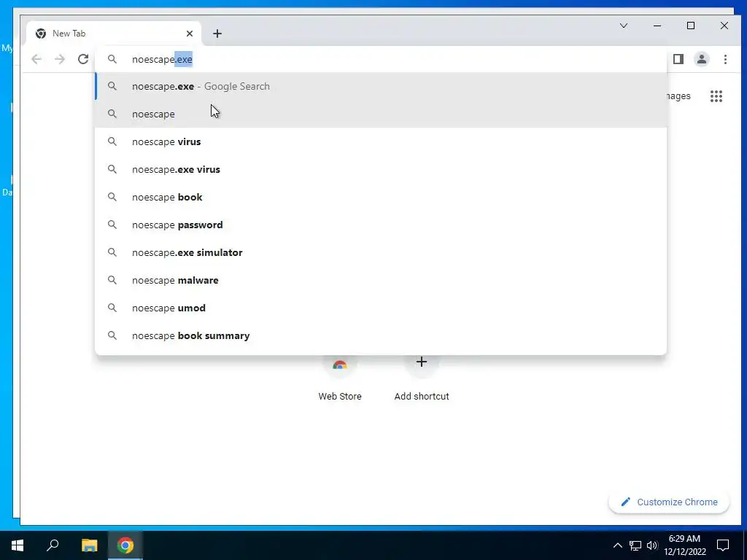The image size is (747, 560).
Task: Maximize the Chrome window
Action: click(691, 26)
